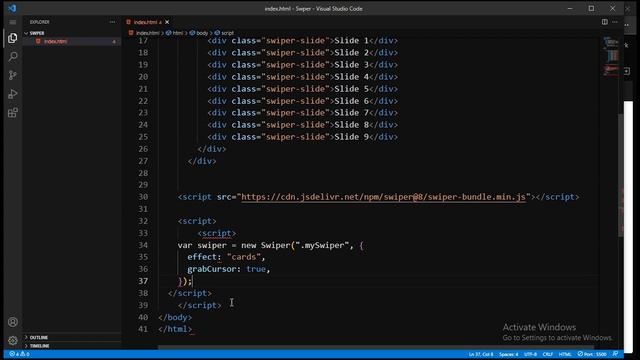The height and width of the screenshot is (360, 640).
Task: Click index.html in the breadcrumb
Action: (147, 33)
